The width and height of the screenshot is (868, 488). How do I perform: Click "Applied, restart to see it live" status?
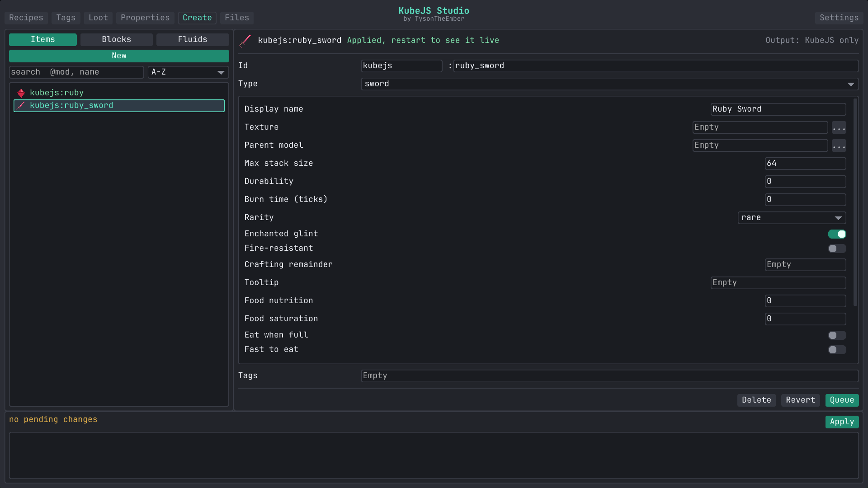[x=423, y=41]
